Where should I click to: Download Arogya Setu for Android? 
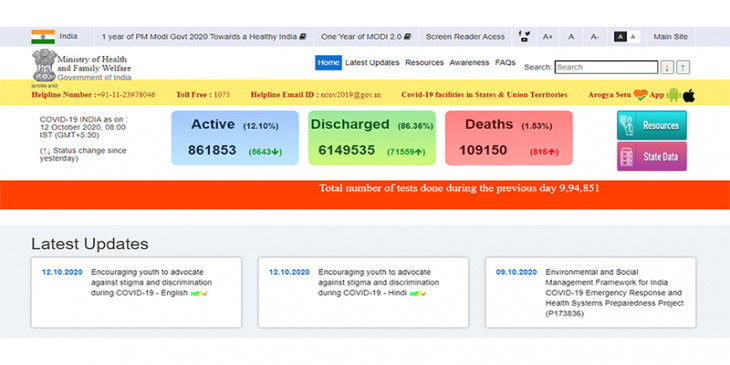pyautogui.click(x=674, y=95)
